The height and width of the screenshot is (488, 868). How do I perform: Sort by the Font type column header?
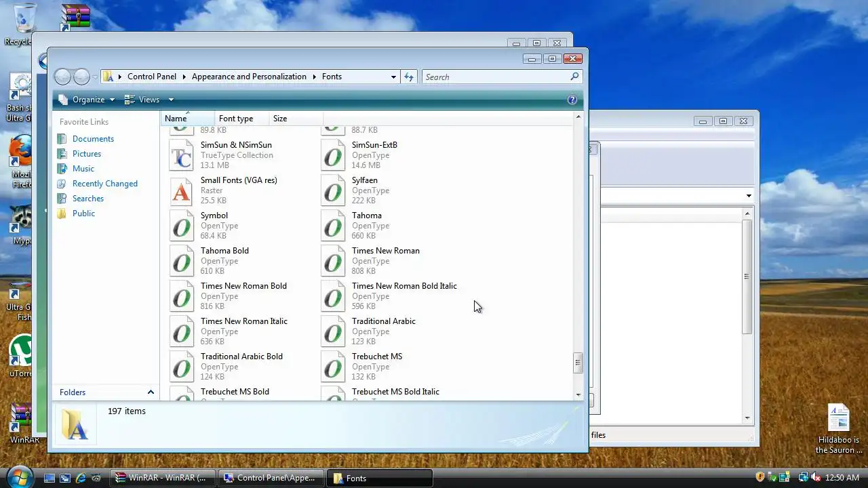pyautogui.click(x=242, y=118)
